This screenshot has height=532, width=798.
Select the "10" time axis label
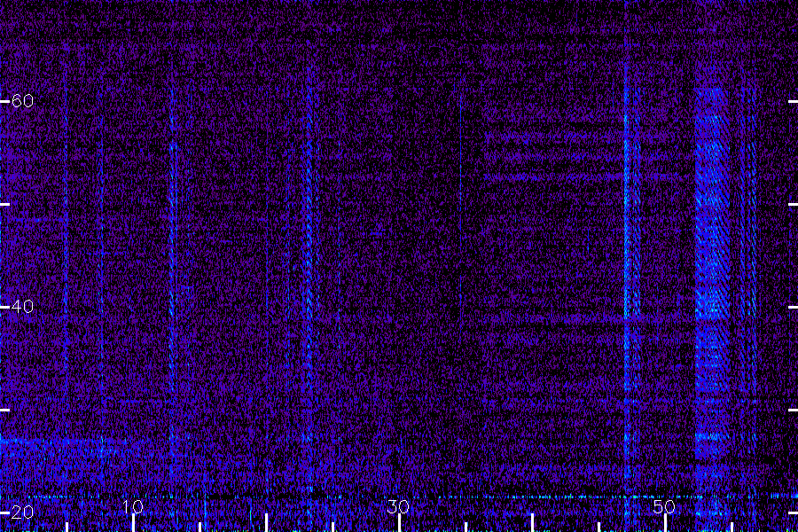coord(133,506)
